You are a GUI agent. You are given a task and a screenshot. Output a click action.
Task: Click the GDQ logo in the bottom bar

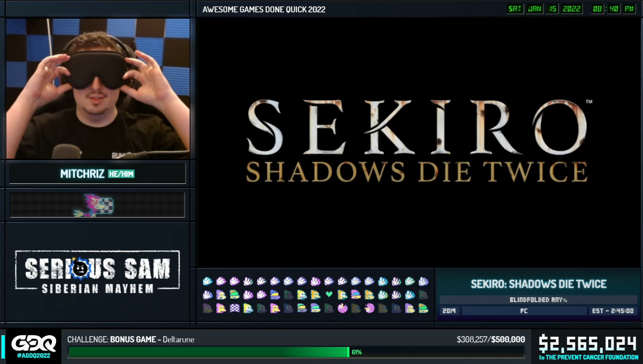point(34,343)
